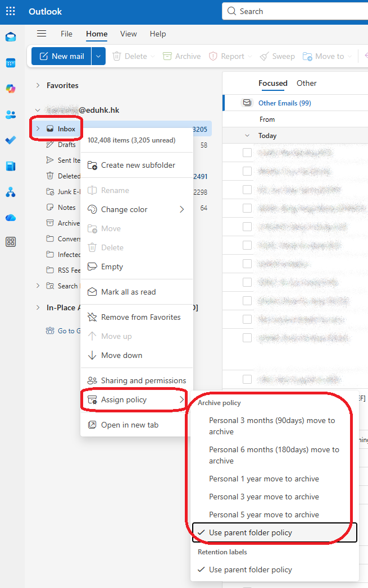Screen dimensions: 368x588
Task: Choose Create new subfolder in context menu
Action: (137, 165)
